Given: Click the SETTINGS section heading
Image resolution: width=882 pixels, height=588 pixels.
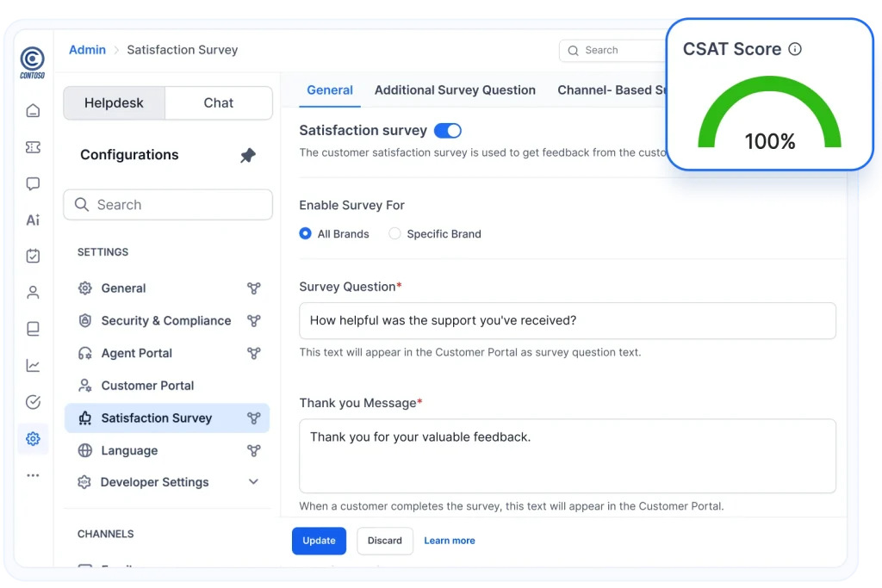Looking at the screenshot, I should point(103,252).
